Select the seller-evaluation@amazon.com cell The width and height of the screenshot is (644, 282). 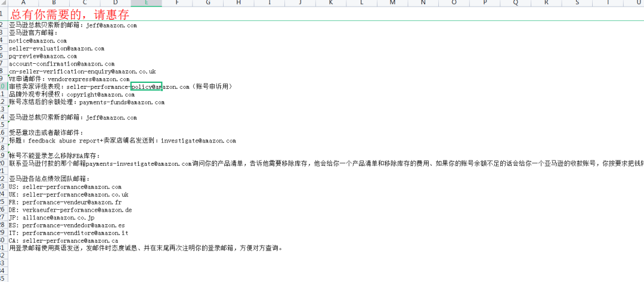click(57, 48)
